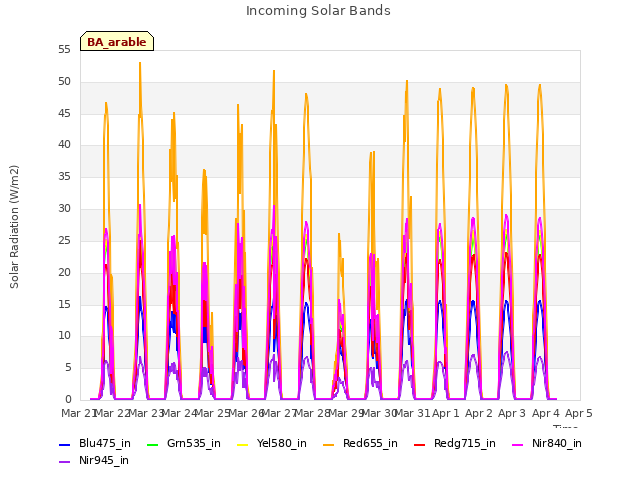Click the magenta Nir840_in color swatch
640x480 pixels.
tap(518, 444)
